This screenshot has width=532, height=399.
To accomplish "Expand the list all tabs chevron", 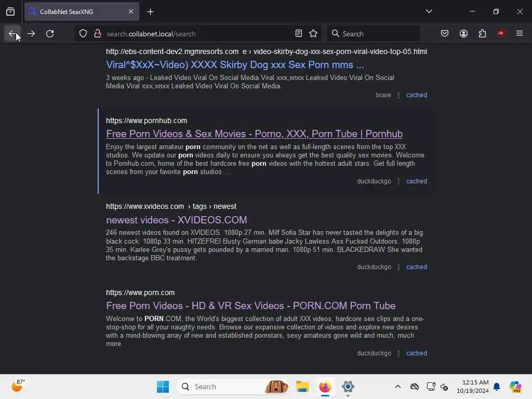I will (429, 11).
